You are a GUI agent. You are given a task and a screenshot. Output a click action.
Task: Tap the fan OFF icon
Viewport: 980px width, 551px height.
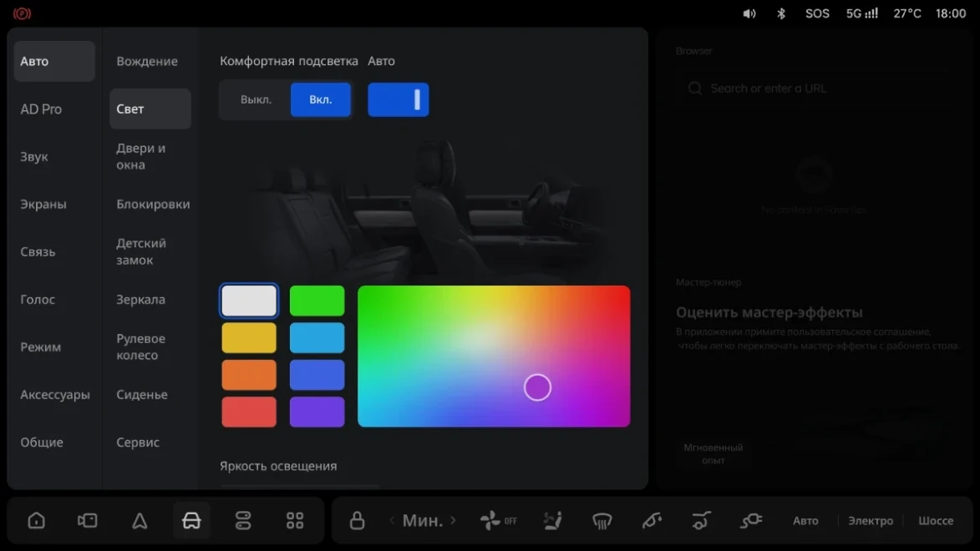coord(498,520)
